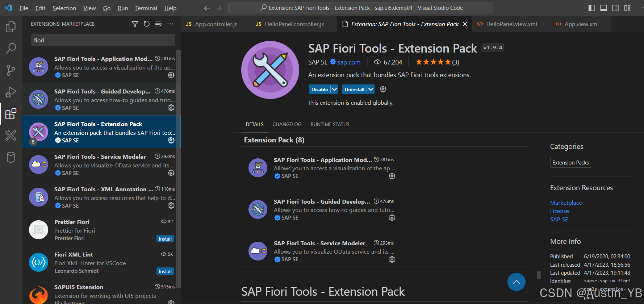
Task: Open manage gear for Guided Development in sidebar
Action: [171, 108]
